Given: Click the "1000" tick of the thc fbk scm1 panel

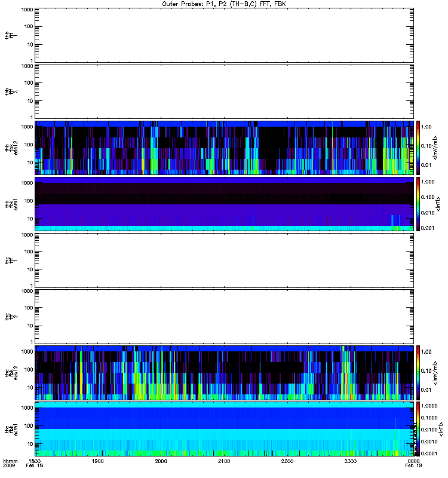Looking at the screenshot, I should 27,408.
